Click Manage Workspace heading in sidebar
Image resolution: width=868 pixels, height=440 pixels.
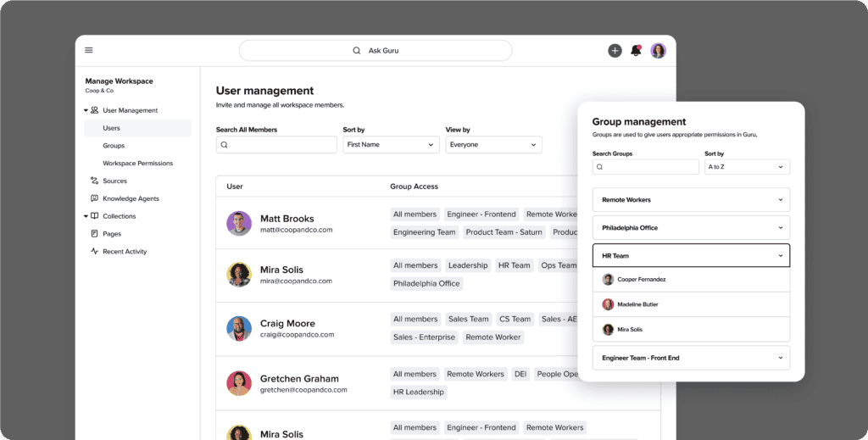119,81
